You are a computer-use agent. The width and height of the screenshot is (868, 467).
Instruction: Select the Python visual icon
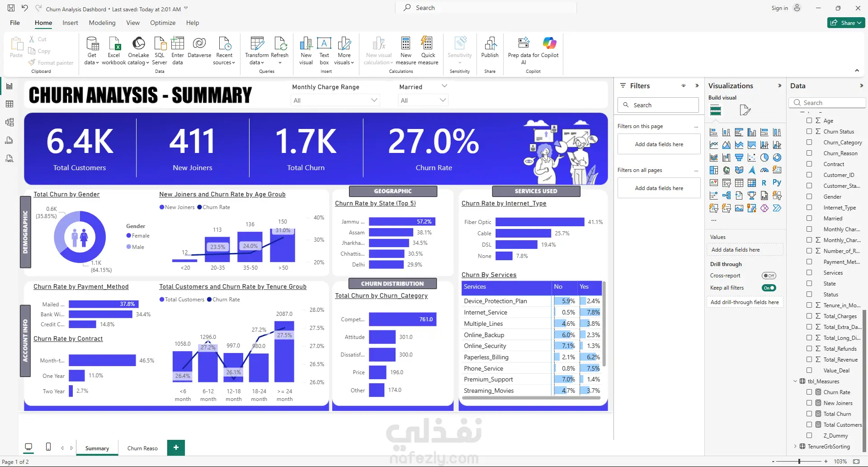777,182
